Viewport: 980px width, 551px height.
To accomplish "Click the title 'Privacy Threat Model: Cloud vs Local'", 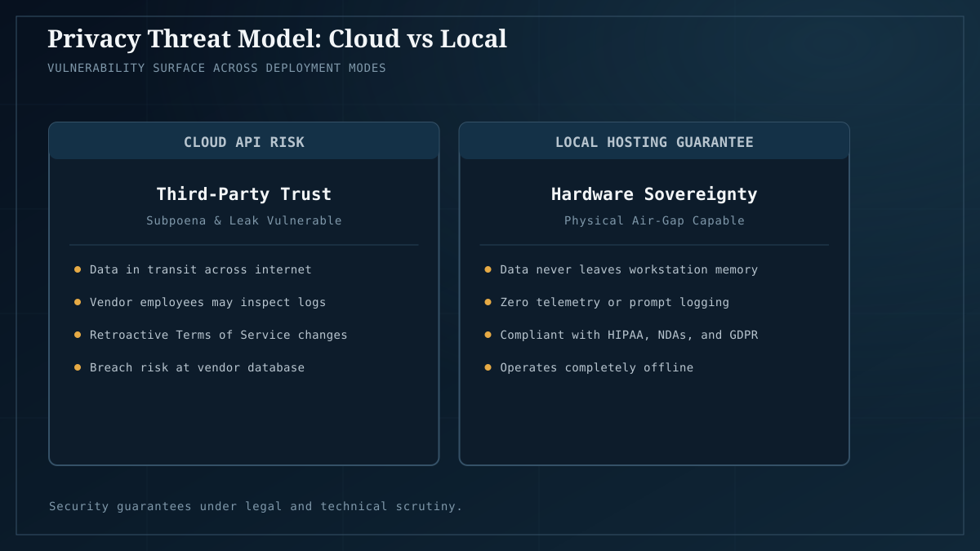I will tap(277, 38).
